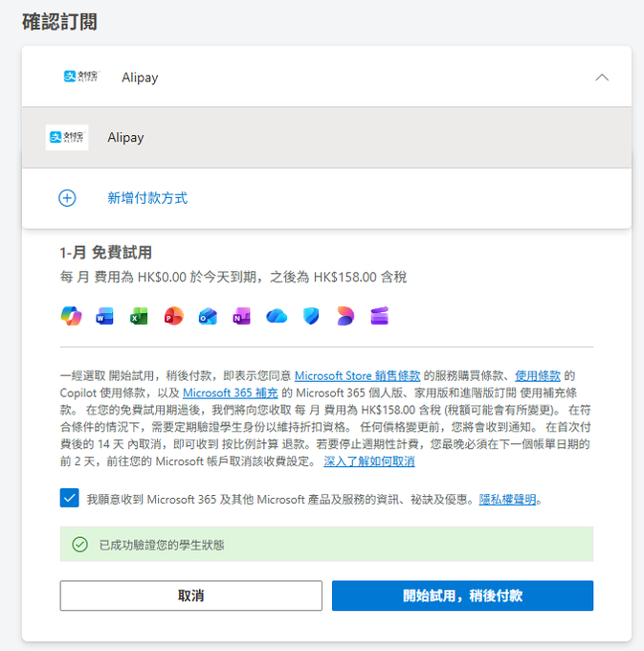The image size is (644, 651).
Task: Click the PowerPoint app icon
Action: click(173, 316)
